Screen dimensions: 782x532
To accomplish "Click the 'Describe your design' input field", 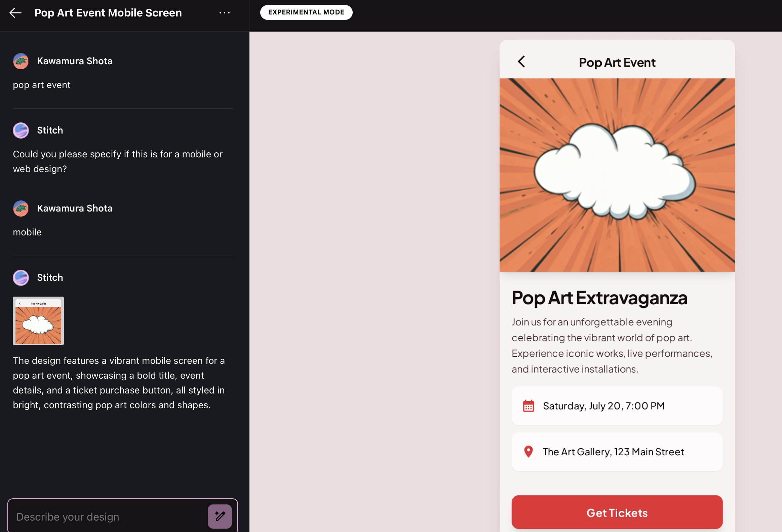I will point(101,516).
